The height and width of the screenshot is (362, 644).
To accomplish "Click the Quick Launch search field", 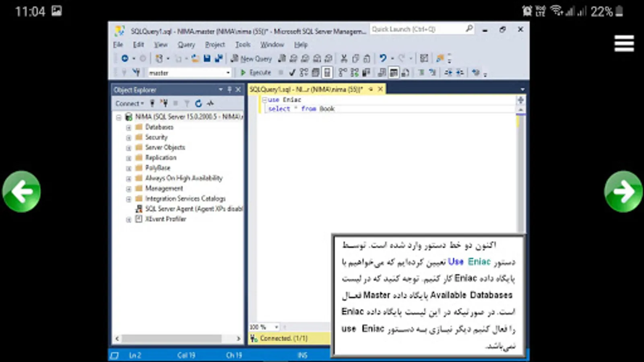I will click(422, 29).
